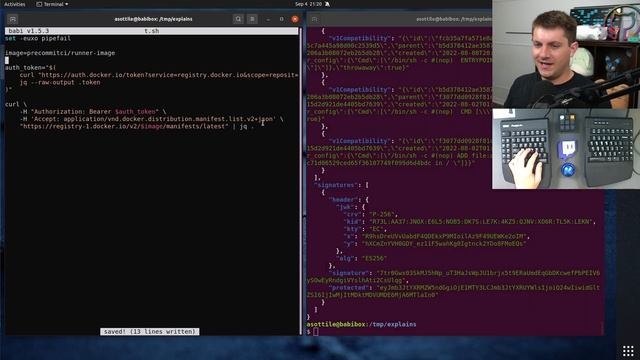Click the 'jq --raw-output .token' line

tap(60, 82)
